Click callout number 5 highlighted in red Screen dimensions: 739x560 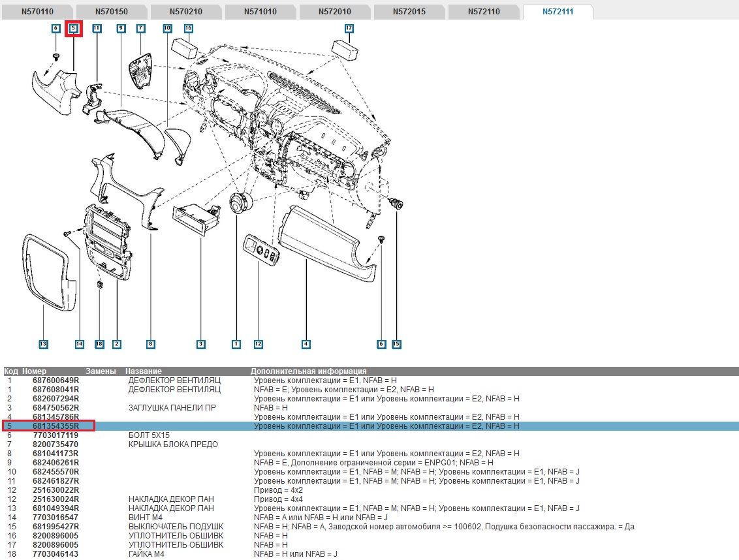(74, 29)
